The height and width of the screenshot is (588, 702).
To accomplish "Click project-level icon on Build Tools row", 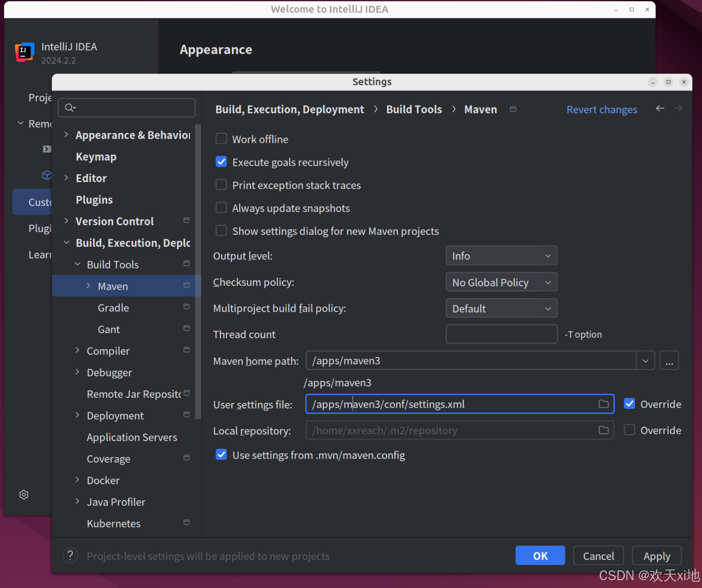I will [x=187, y=264].
